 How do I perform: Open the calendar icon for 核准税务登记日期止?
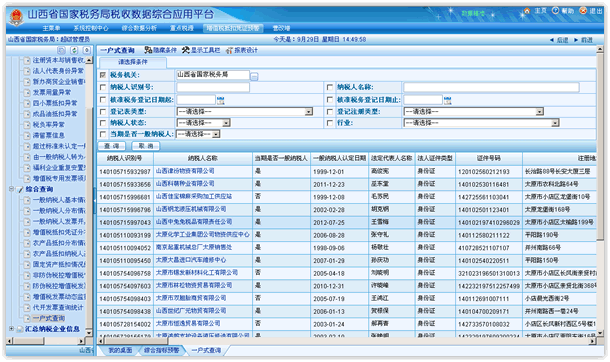[447, 100]
